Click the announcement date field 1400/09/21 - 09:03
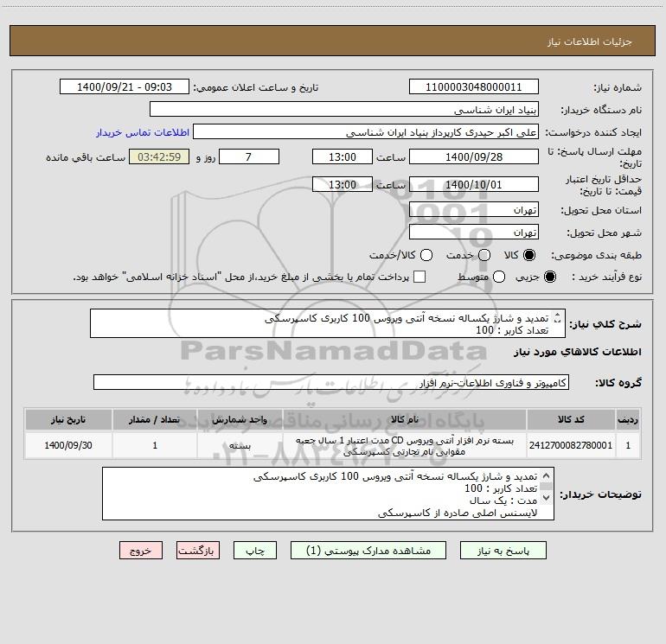 (x=125, y=87)
